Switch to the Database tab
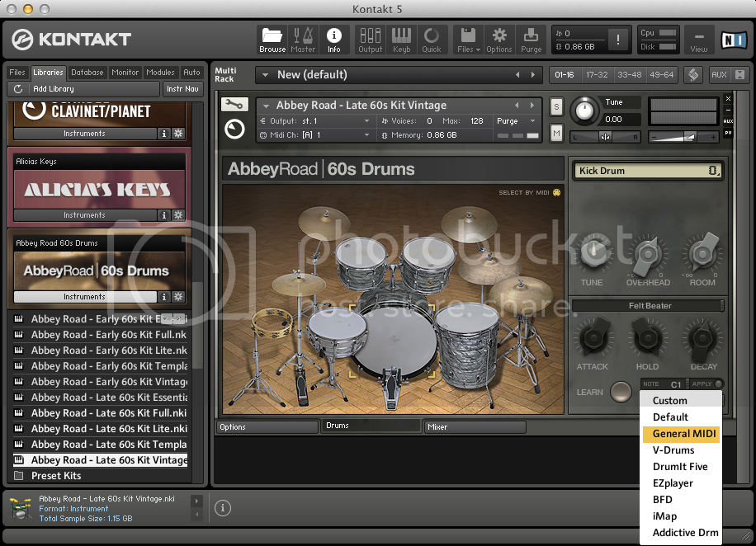This screenshot has height=546, width=756. click(x=87, y=73)
